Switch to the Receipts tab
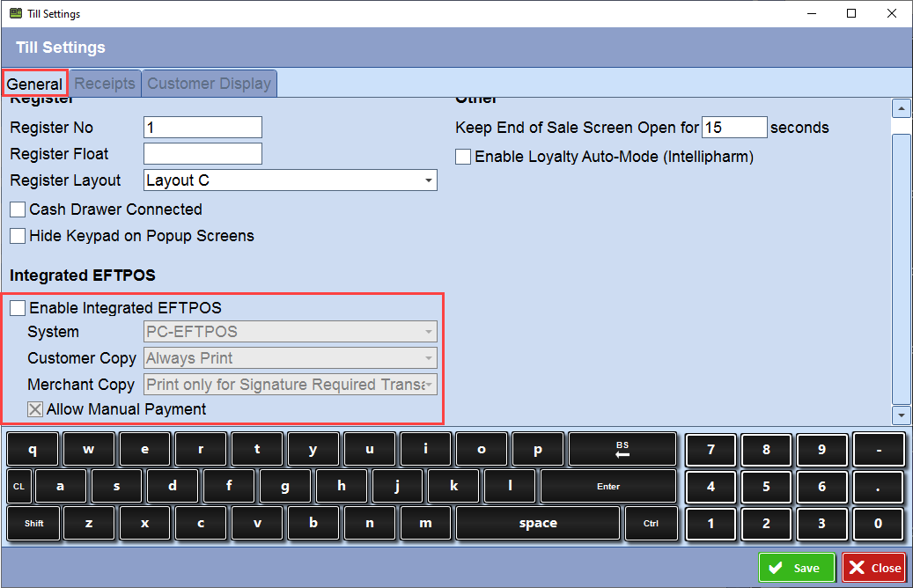Screen dimensions: 913x588 (x=104, y=83)
